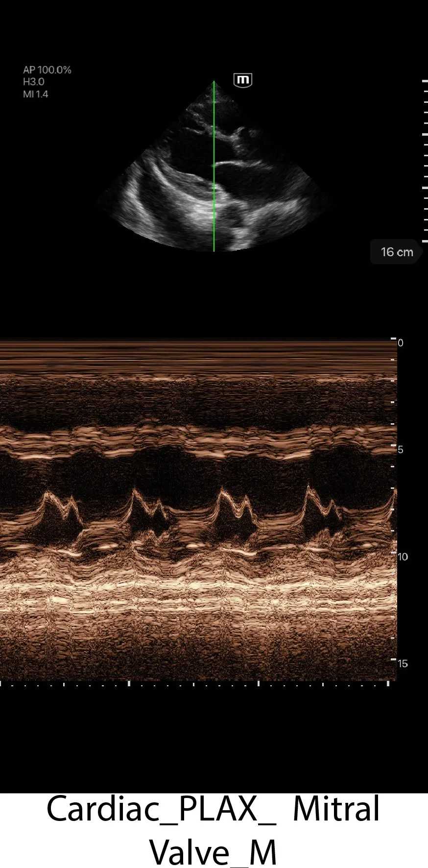Click the Cardiac_PLAX_ Mitral Valve_M caption
The image size is (428, 868).
click(214, 830)
